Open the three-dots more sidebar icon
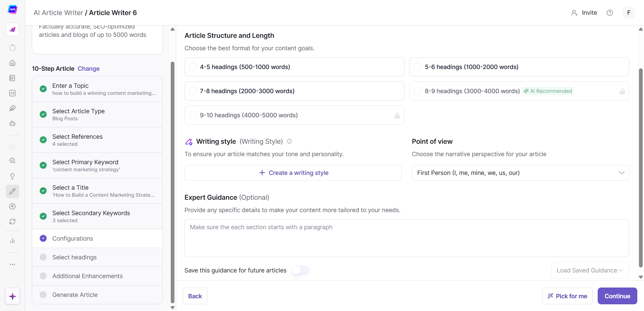Screen dimensions: 644x311 click(12, 264)
